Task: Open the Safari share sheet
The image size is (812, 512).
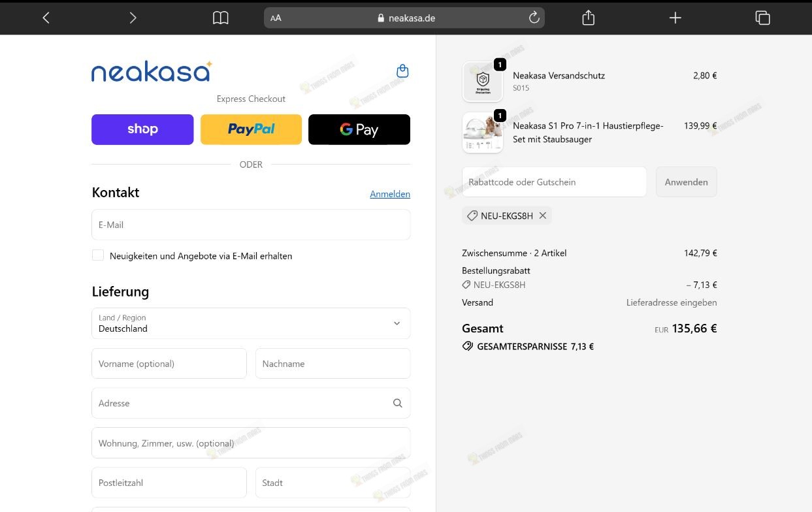Action: point(588,18)
